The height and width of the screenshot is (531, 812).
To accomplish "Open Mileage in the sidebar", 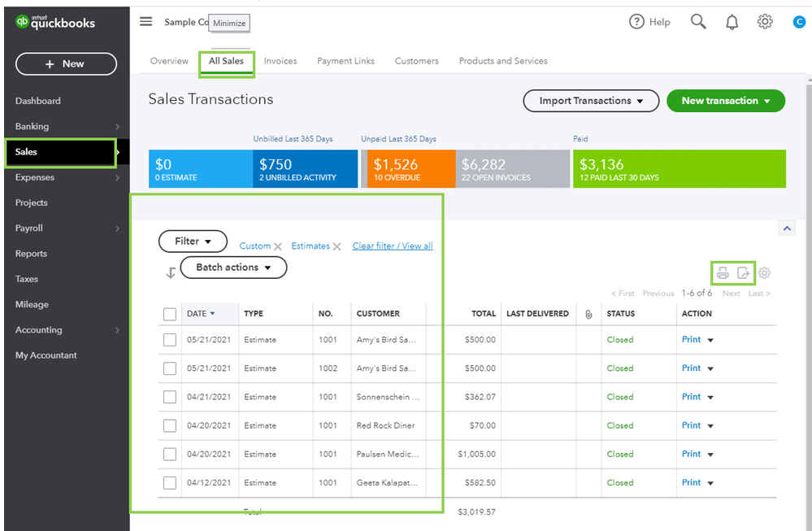I will (32, 305).
